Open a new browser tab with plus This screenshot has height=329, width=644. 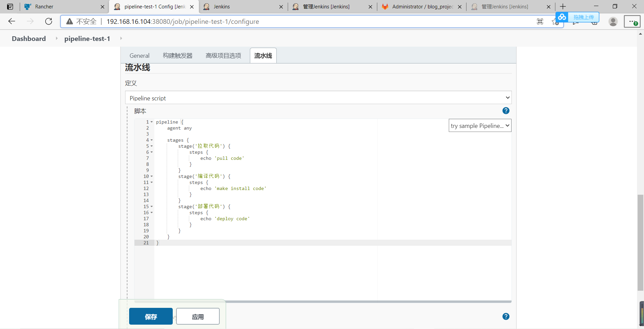[x=563, y=6]
